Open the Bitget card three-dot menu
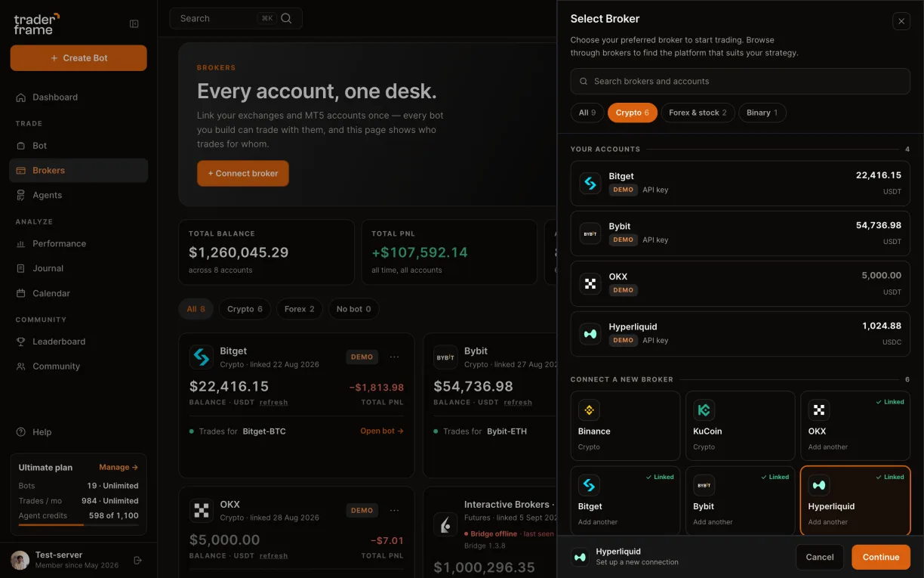This screenshot has width=924, height=578. [x=394, y=357]
